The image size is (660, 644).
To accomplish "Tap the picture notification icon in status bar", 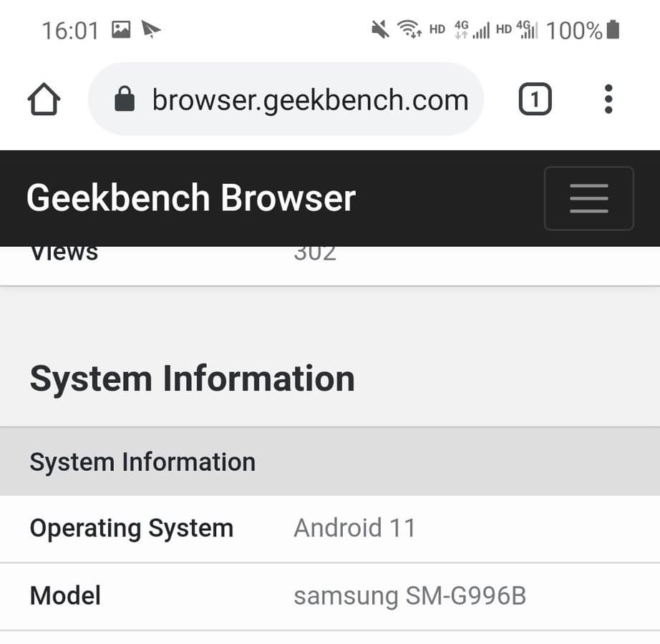I will tap(121, 30).
